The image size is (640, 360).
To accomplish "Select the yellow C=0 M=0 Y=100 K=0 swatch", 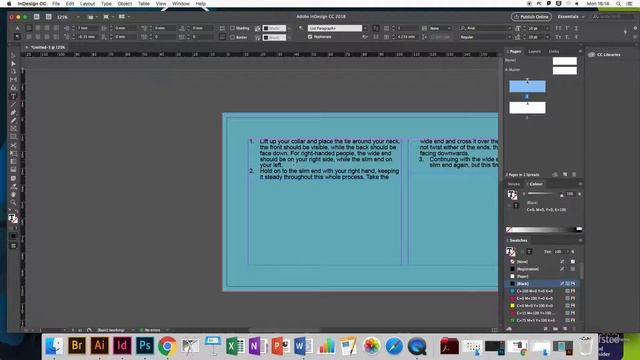I will point(543,306).
